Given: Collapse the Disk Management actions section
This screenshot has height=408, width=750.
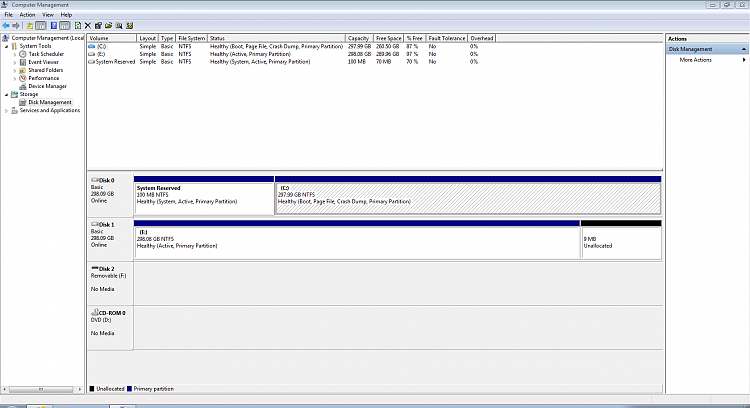Looking at the screenshot, I should point(744,49).
